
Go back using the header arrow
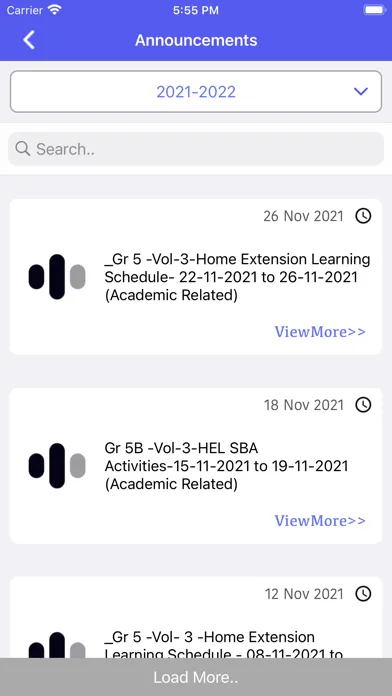[x=29, y=40]
